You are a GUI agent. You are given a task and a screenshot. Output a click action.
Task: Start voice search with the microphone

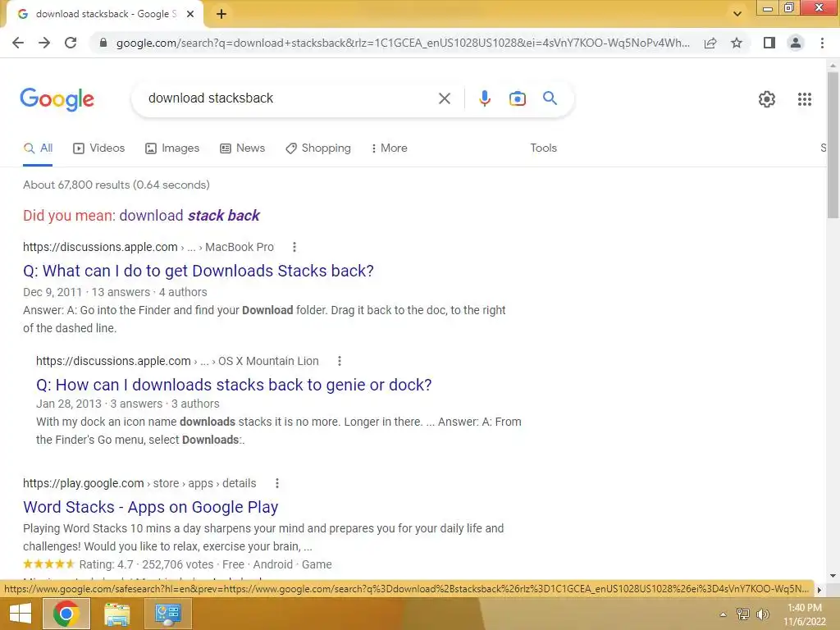pyautogui.click(x=485, y=98)
